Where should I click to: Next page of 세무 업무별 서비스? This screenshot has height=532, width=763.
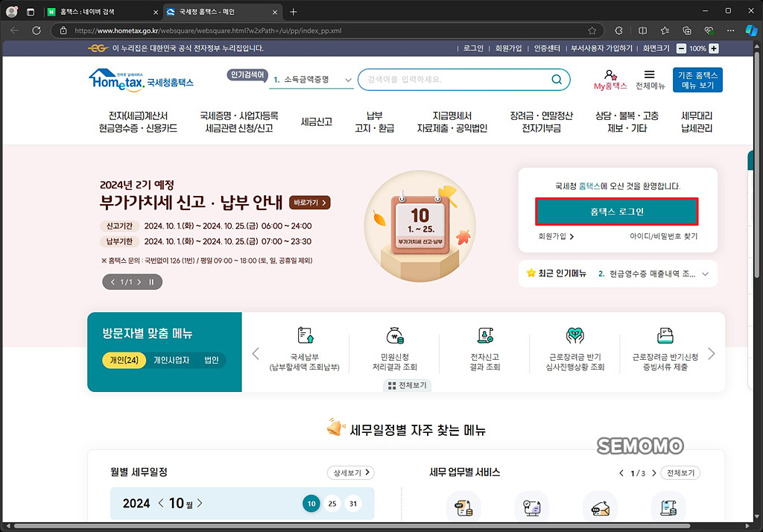653,472
